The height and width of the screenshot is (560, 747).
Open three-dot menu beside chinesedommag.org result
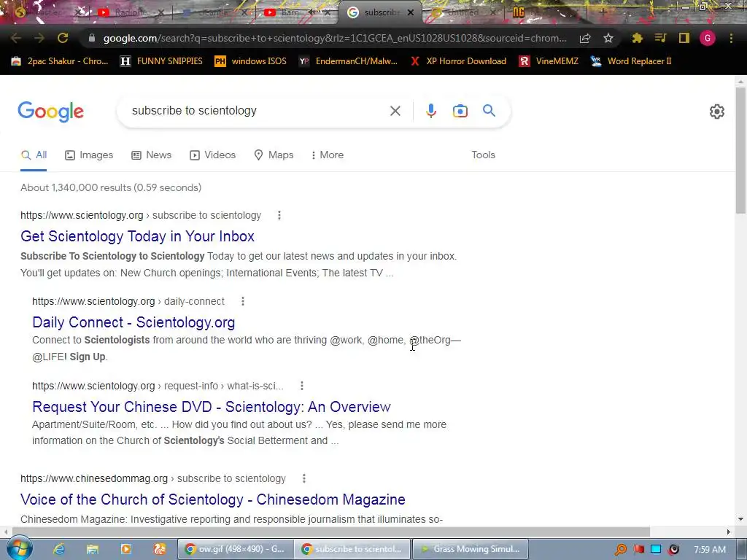pos(304,478)
